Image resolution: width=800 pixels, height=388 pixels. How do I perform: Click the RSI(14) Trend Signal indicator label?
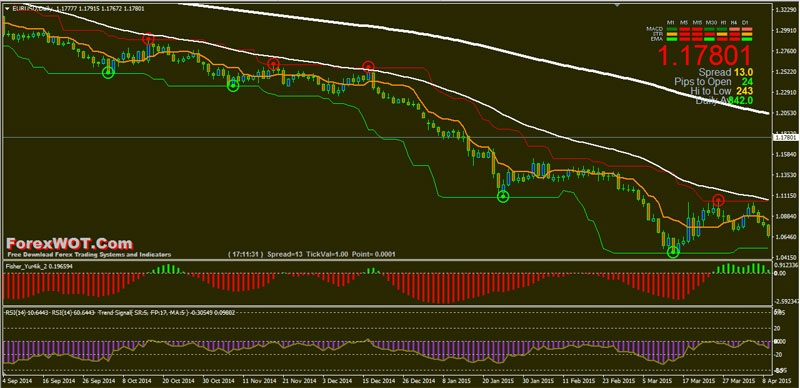(x=120, y=312)
